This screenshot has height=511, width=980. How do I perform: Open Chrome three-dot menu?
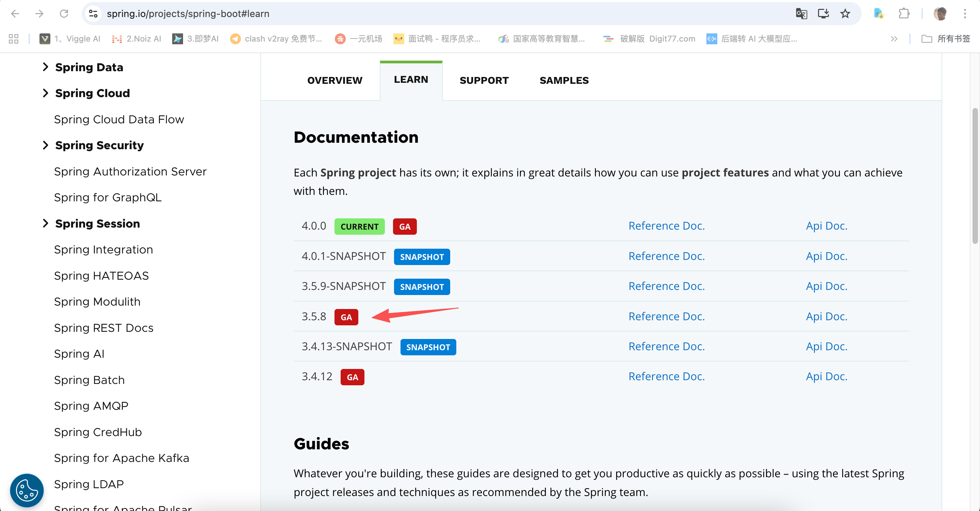965,14
